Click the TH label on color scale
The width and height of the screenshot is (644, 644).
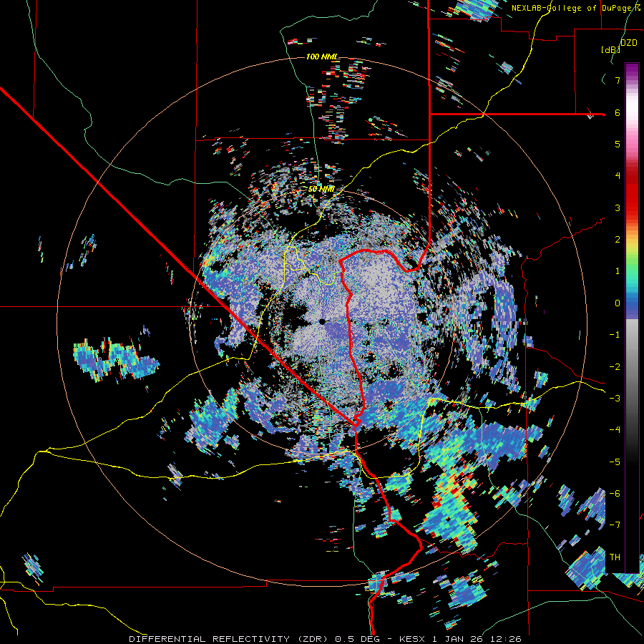(615, 557)
